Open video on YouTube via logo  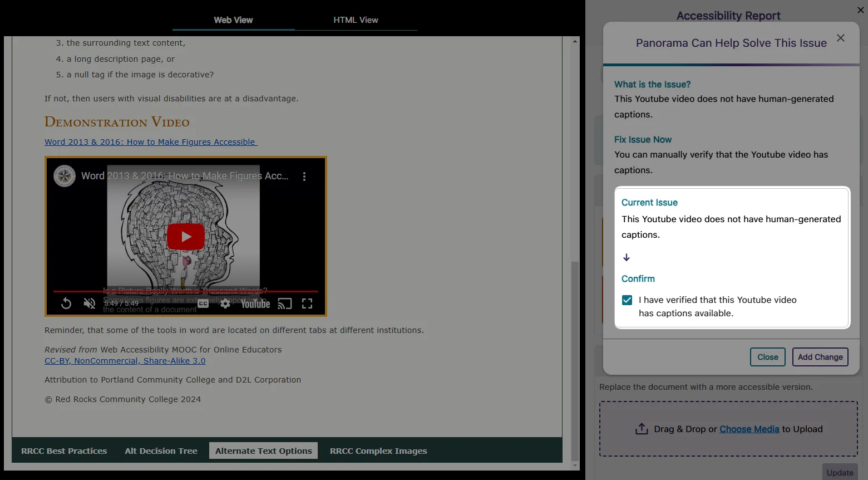tap(255, 303)
